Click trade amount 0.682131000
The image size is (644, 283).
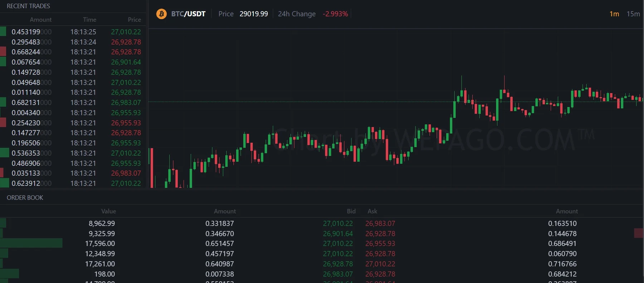[31, 102]
